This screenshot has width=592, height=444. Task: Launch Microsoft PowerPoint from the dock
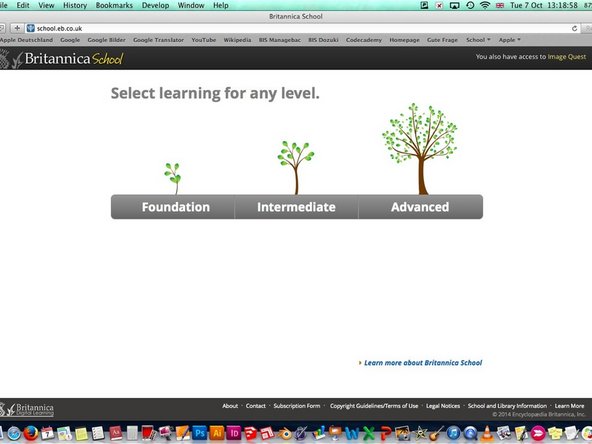385,434
